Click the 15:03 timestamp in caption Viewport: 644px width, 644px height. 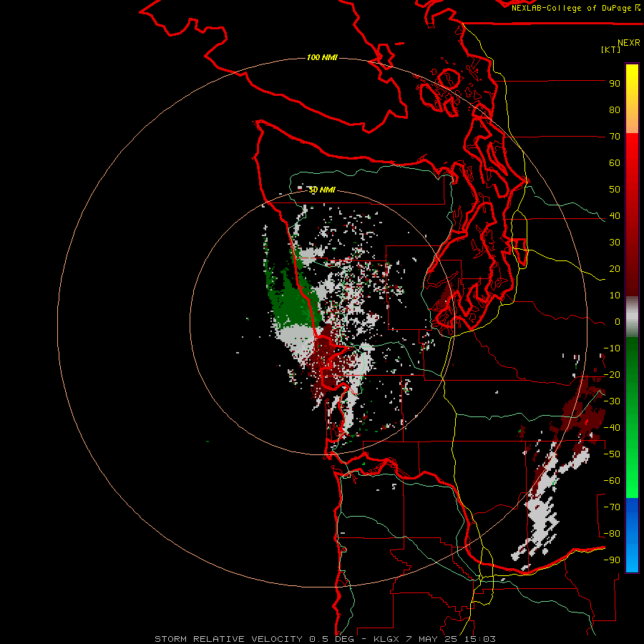click(479, 639)
